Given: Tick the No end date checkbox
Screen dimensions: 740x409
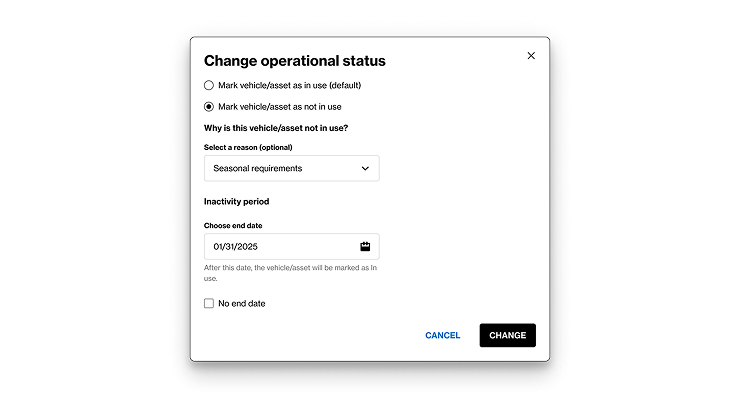Looking at the screenshot, I should [209, 303].
